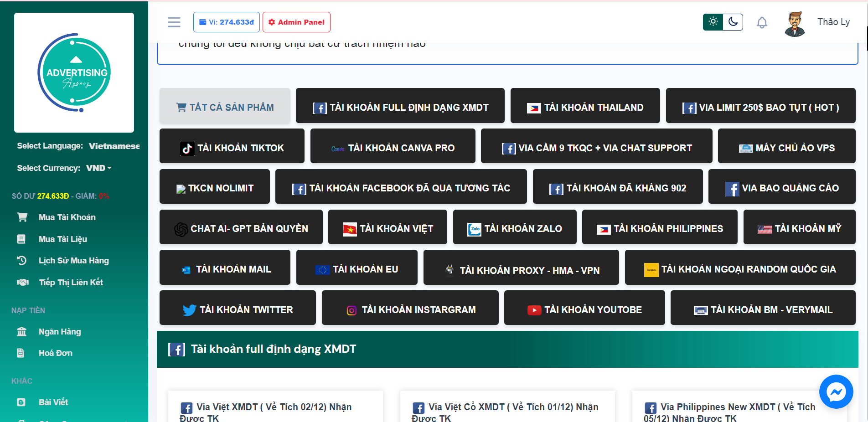Click the wallet balance button Ví: 274.633đ
The height and width of the screenshot is (422, 868).
(x=227, y=22)
